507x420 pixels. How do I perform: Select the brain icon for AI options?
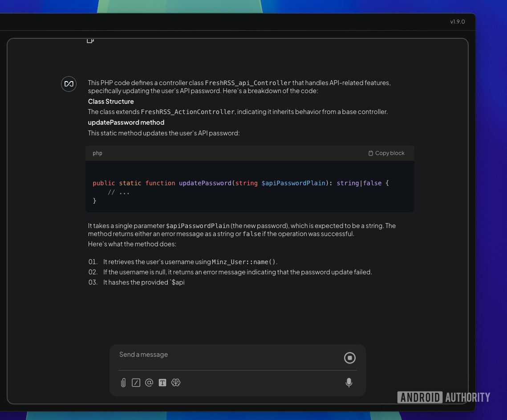click(x=176, y=383)
